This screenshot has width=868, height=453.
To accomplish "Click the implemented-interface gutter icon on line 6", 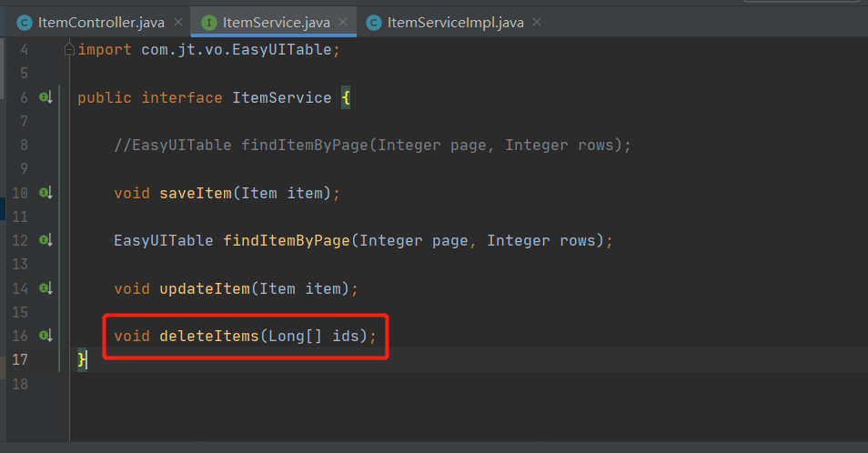I will pyautogui.click(x=45, y=97).
